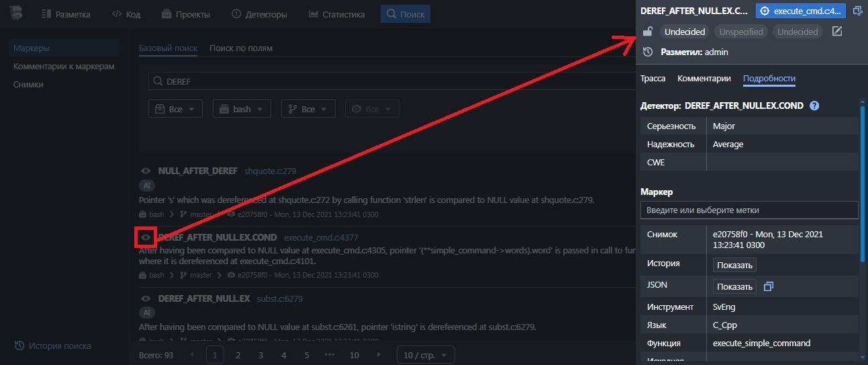Open the bash project dropdown filter
Screen dimensions: 868x365
242,109
